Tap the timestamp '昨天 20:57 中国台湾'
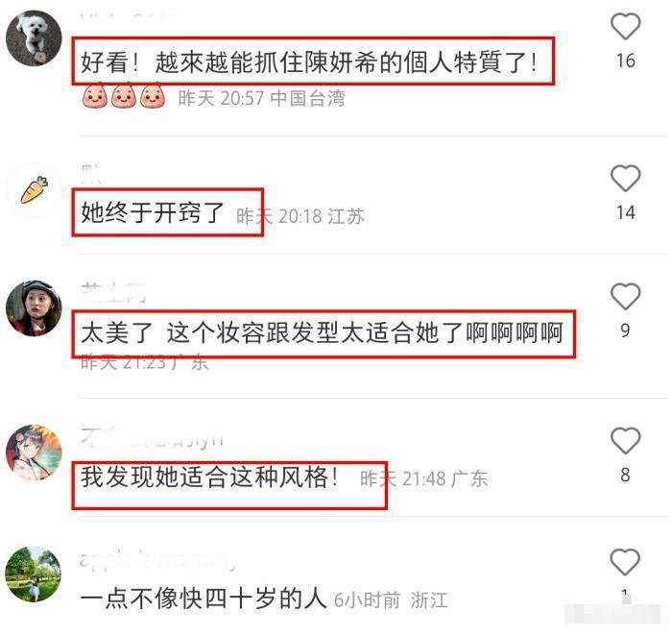 (x=261, y=99)
